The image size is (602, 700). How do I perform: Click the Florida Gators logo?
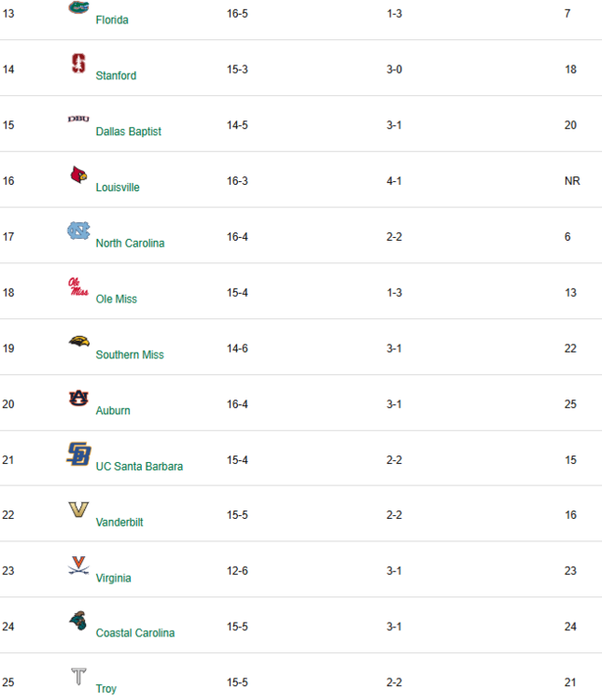(x=78, y=7)
